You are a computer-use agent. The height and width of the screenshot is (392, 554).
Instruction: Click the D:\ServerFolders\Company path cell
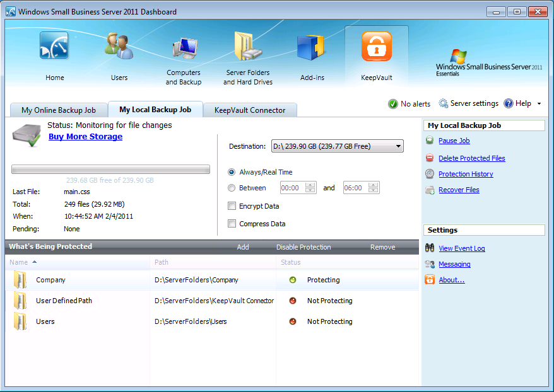coord(196,280)
